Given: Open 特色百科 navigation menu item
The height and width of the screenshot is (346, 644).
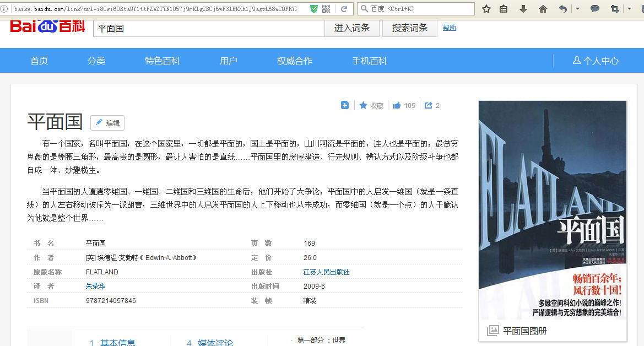Looking at the screenshot, I should click(x=162, y=61).
